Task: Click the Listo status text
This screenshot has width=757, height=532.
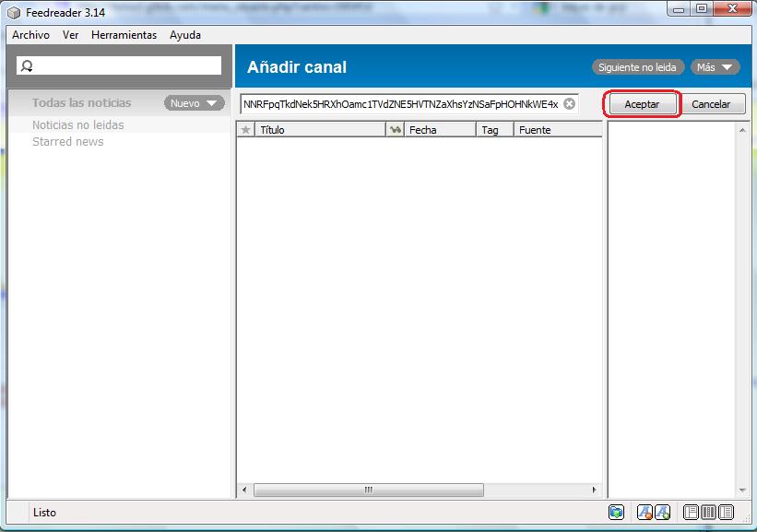Action: pyautogui.click(x=44, y=513)
